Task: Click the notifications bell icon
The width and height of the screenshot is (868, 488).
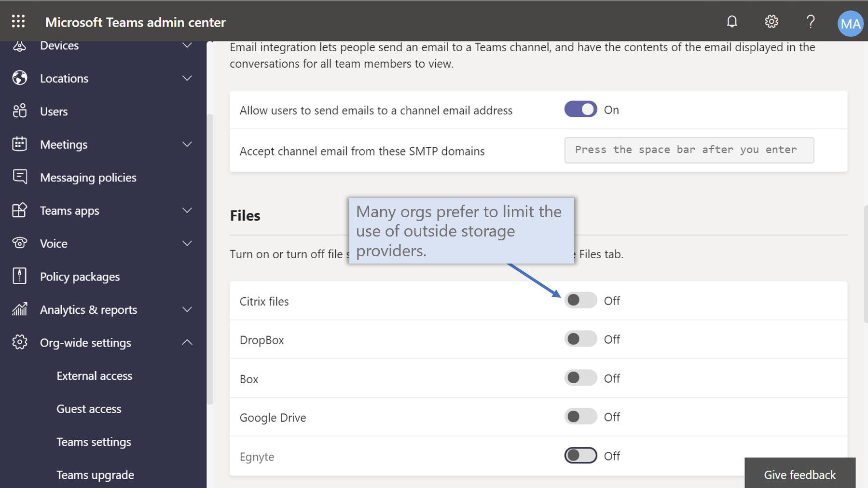Action: tap(732, 22)
